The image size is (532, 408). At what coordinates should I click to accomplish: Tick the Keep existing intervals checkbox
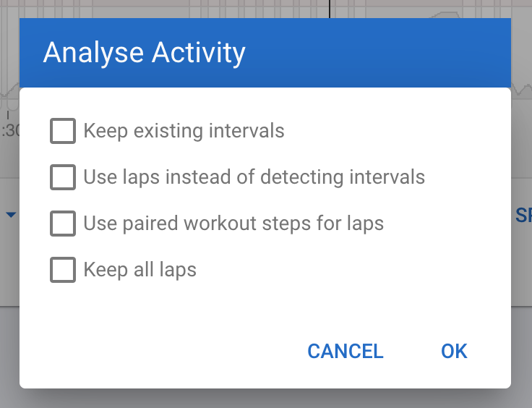(x=63, y=132)
